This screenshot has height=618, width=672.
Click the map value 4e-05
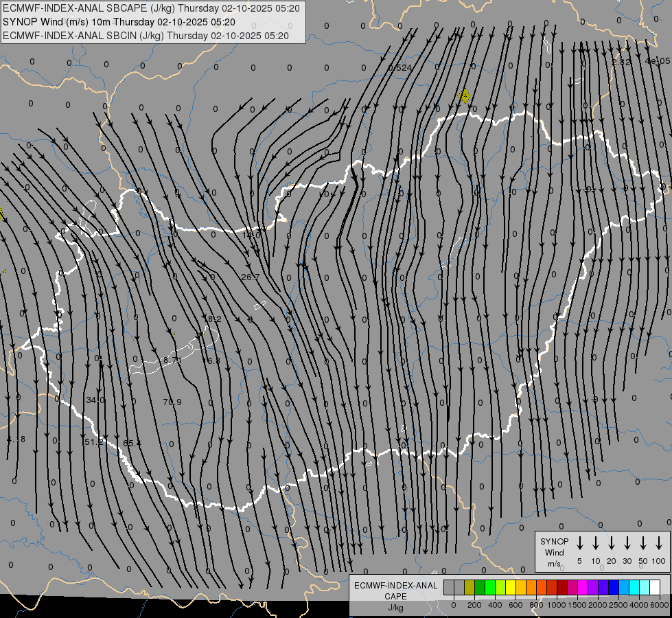pyautogui.click(x=658, y=61)
